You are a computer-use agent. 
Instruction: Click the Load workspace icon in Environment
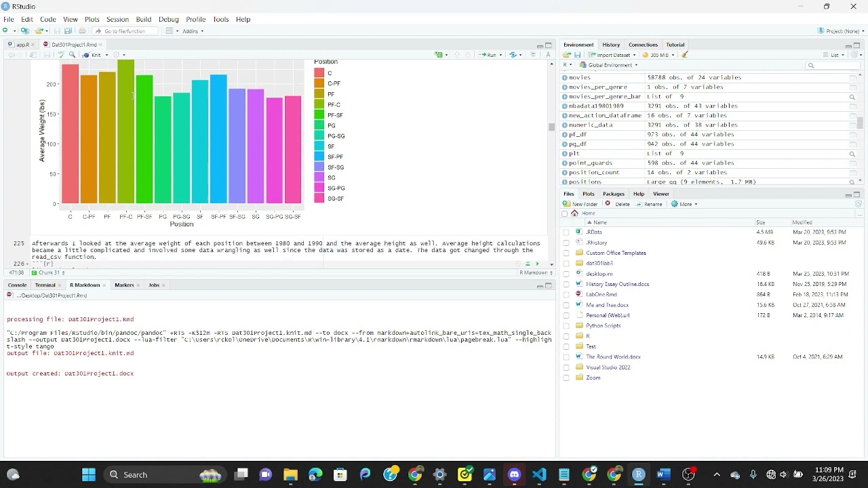567,55
